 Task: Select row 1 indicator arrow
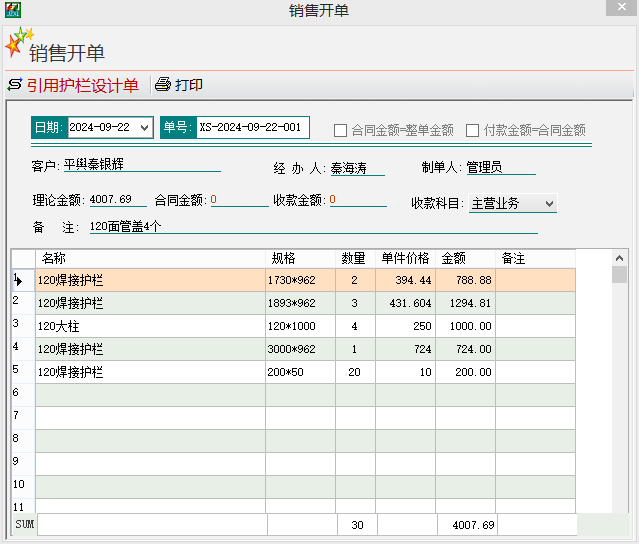click(x=18, y=280)
